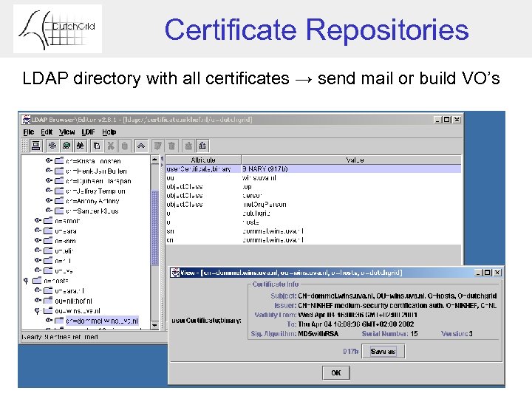Click the MD5withRSA signature algorithm text
This screenshot has height=399, width=532.
pyautogui.click(x=318, y=334)
